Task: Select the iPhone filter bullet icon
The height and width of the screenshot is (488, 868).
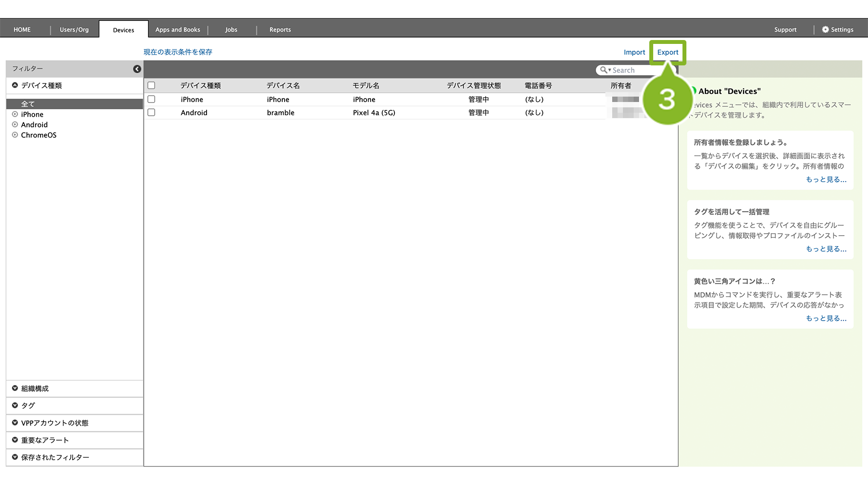Action: pos(15,114)
